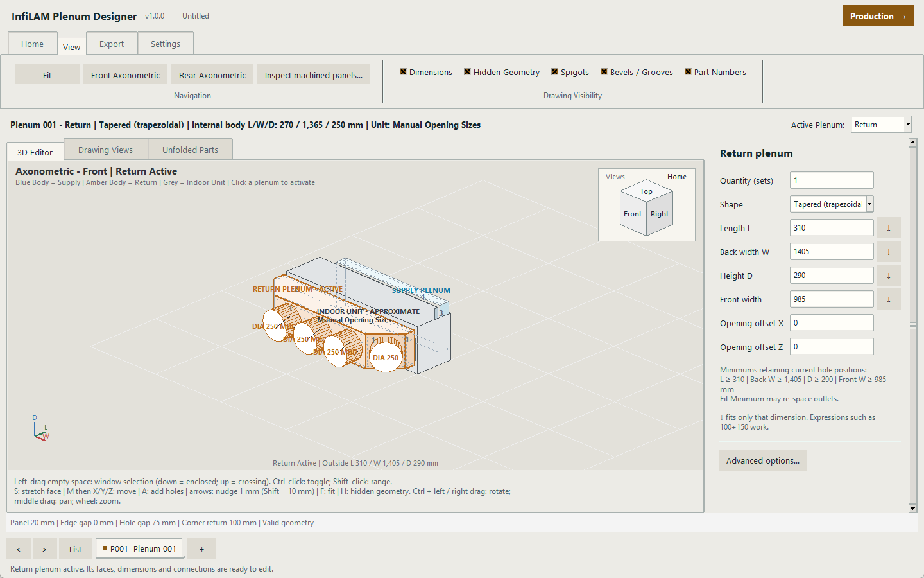Click the Quantity (sets) input field

832,180
